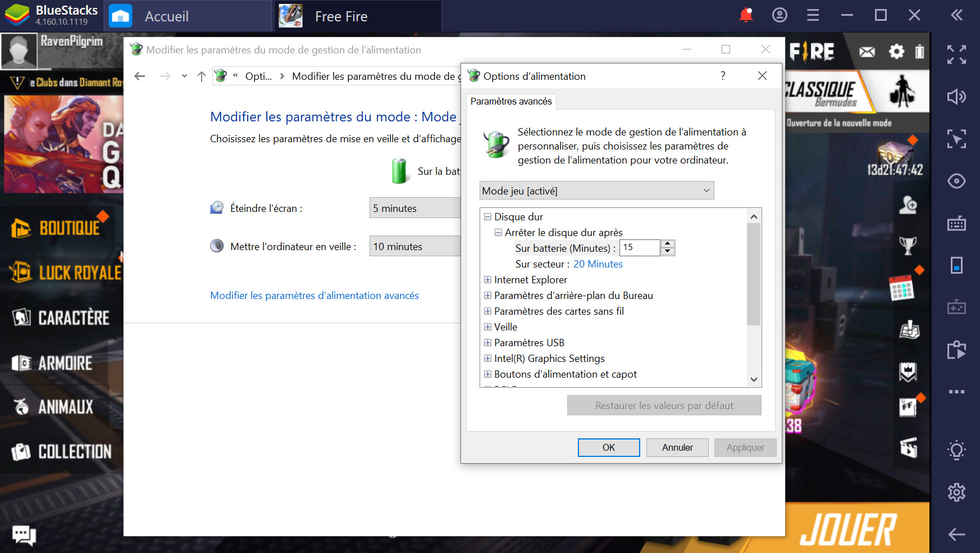This screenshot has width=980, height=553.
Task: Open BlueStacks notifications bell
Action: (x=746, y=15)
